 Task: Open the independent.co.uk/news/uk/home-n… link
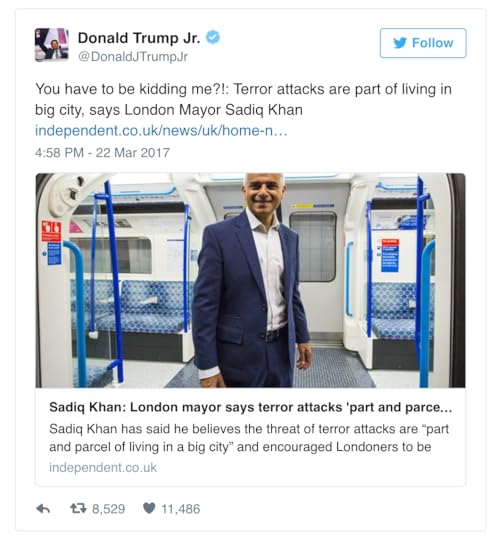coord(161,131)
